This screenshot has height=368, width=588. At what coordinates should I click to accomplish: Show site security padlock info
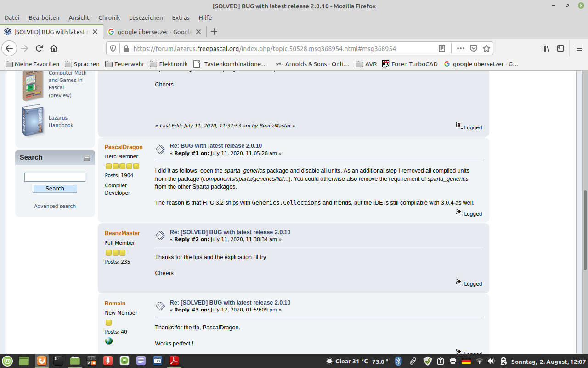point(126,48)
